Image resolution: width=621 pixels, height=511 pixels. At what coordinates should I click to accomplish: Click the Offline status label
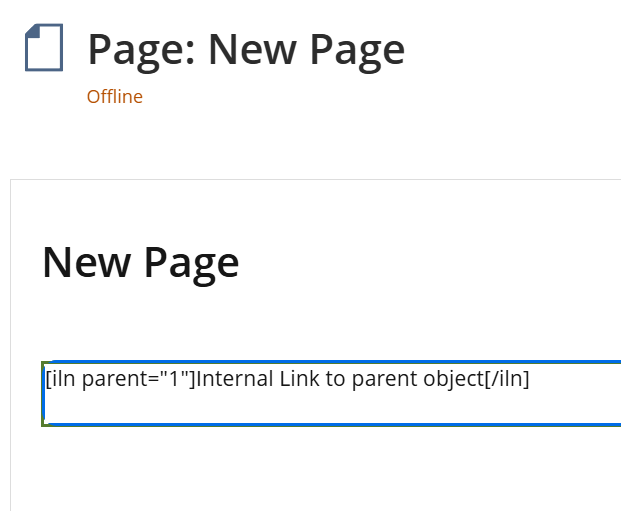(x=114, y=97)
